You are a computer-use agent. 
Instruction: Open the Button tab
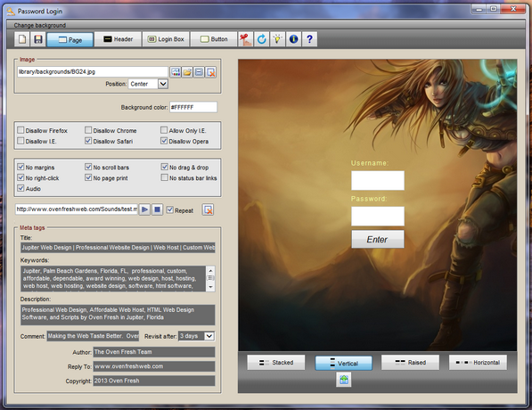click(x=214, y=39)
